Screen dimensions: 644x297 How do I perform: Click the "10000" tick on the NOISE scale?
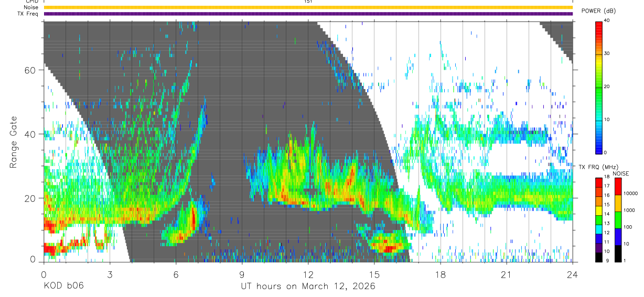(x=631, y=193)
